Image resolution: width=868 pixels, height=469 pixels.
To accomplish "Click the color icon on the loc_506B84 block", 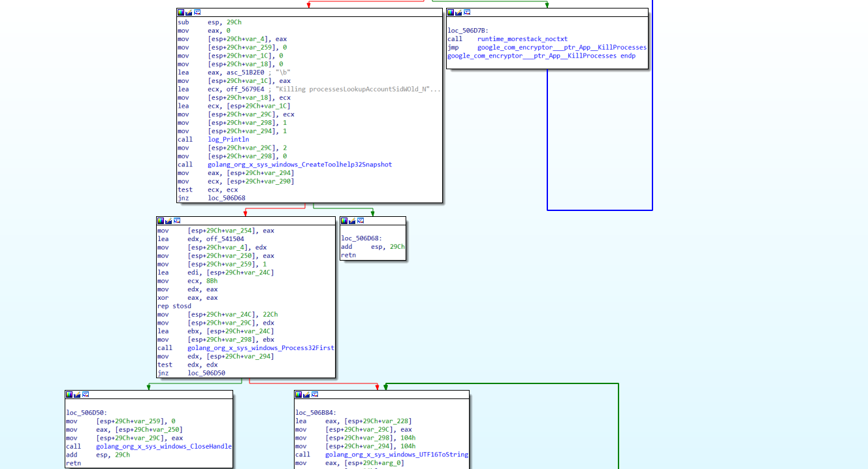I will click(299, 395).
